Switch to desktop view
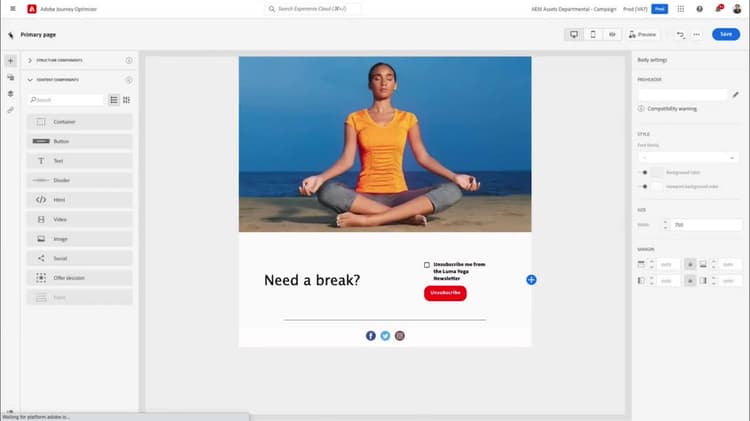 click(574, 34)
